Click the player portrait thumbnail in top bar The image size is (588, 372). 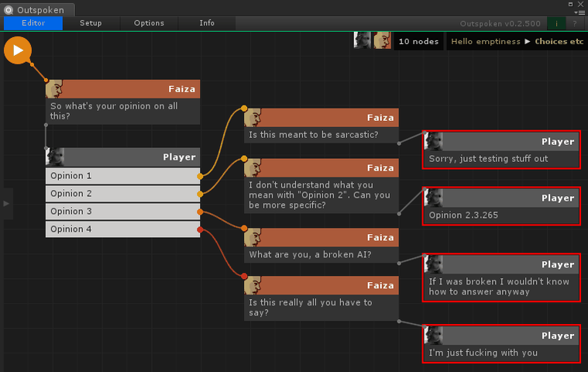pyautogui.click(x=363, y=40)
